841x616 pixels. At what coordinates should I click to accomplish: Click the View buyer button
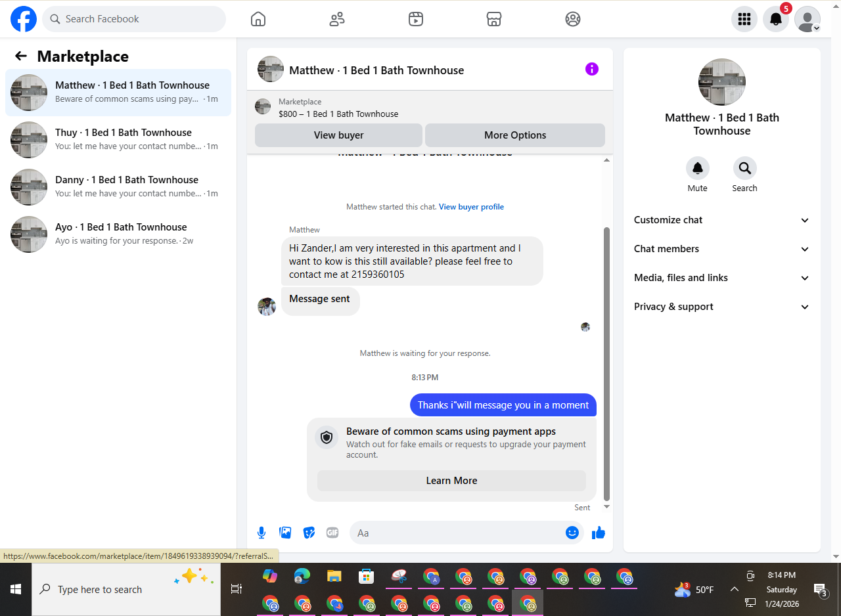(x=338, y=135)
